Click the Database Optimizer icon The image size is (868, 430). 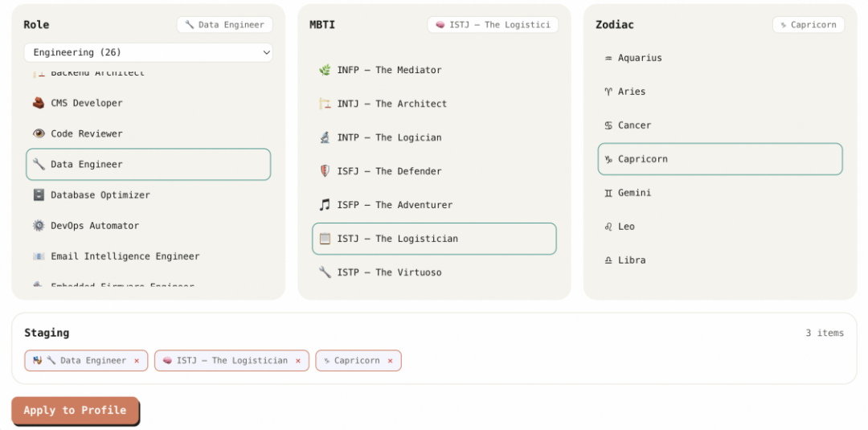tap(39, 195)
